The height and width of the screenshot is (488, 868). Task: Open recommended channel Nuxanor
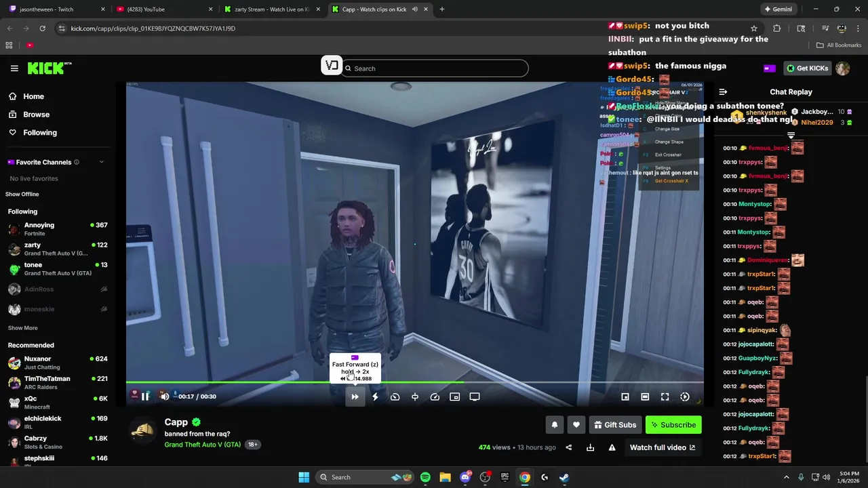pos(58,363)
